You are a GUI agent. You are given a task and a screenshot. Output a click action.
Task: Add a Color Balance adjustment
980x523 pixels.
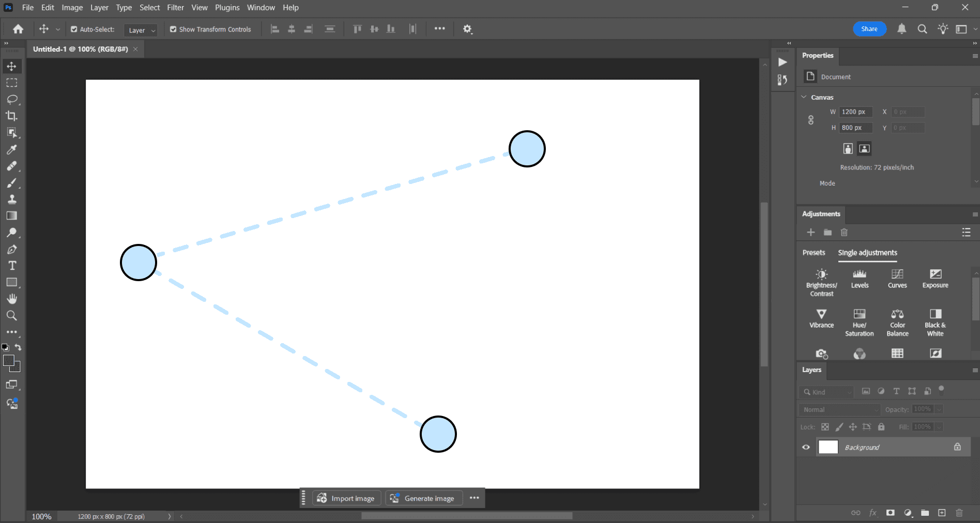tap(897, 322)
